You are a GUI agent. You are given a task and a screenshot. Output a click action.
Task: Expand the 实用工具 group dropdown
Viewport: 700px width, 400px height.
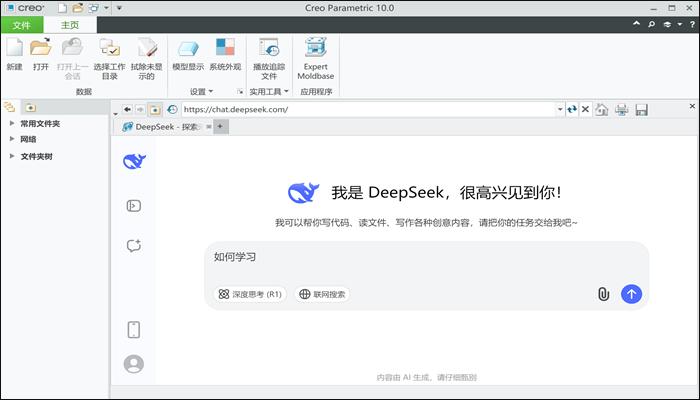pos(269,92)
